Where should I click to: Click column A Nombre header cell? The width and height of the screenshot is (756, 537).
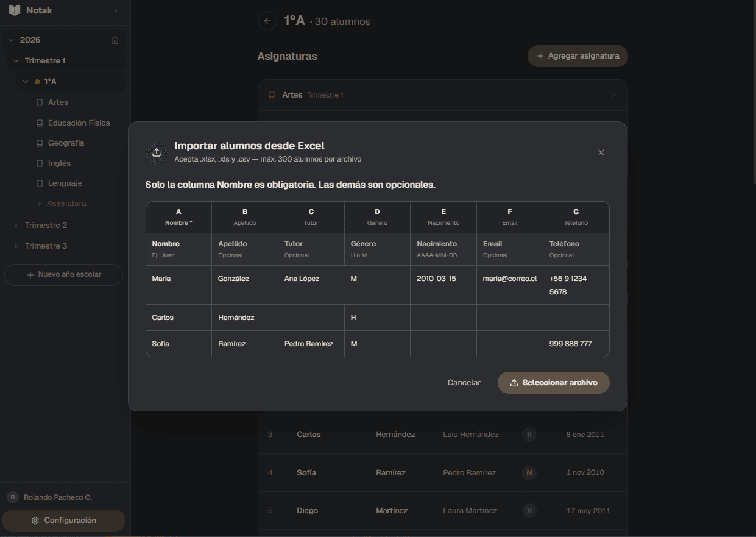click(x=178, y=217)
